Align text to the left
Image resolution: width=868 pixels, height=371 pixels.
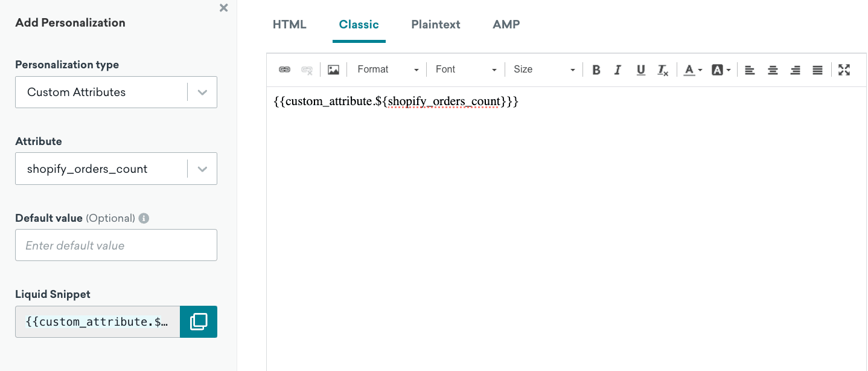click(750, 69)
